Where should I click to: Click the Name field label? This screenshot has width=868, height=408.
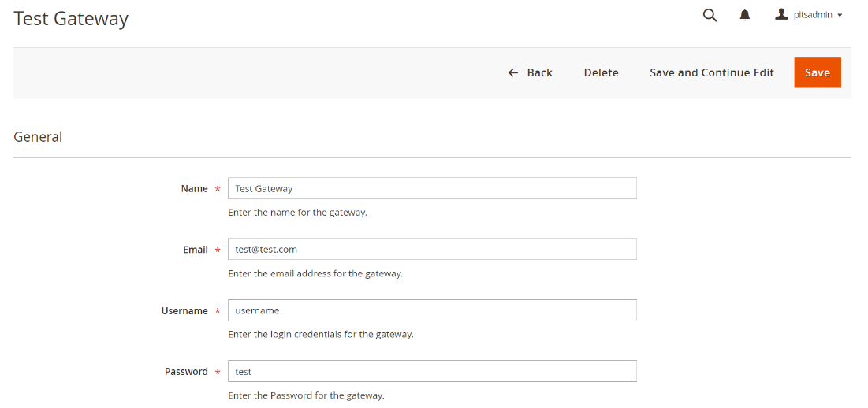(194, 189)
